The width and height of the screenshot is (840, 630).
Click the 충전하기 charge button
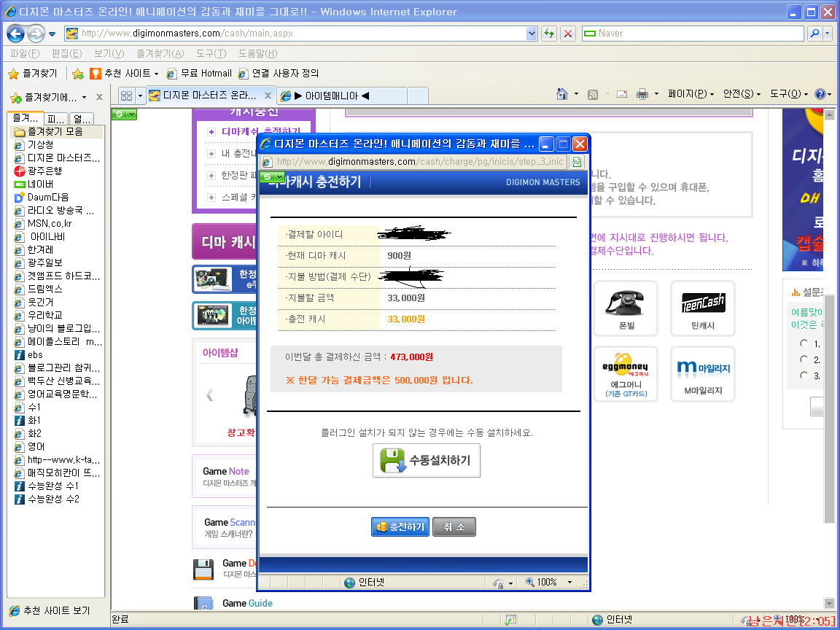click(x=400, y=527)
